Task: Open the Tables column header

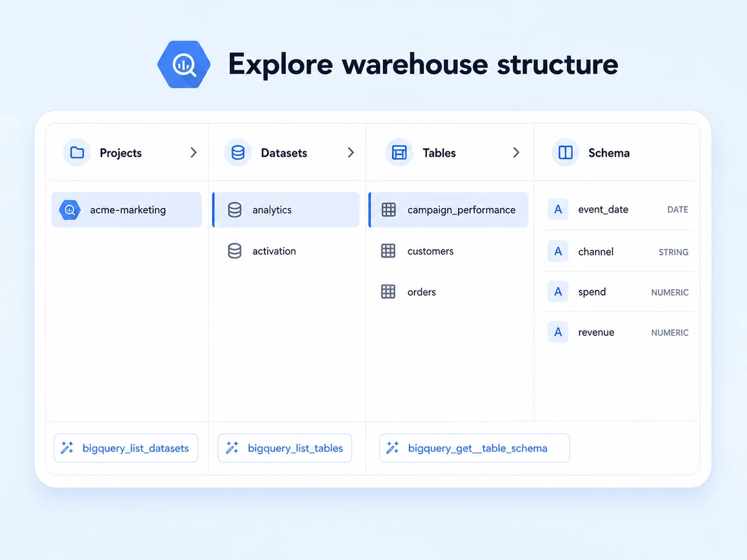Action: click(x=450, y=152)
